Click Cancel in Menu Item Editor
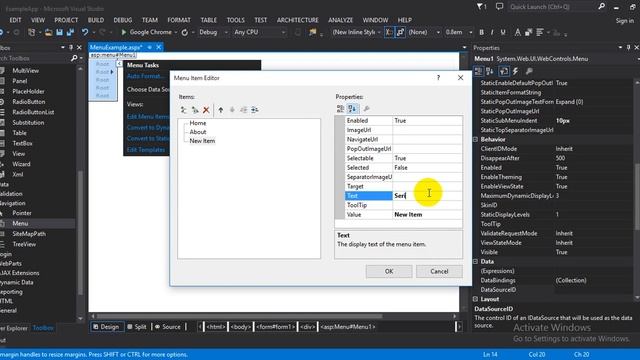The image size is (640, 360). click(439, 271)
